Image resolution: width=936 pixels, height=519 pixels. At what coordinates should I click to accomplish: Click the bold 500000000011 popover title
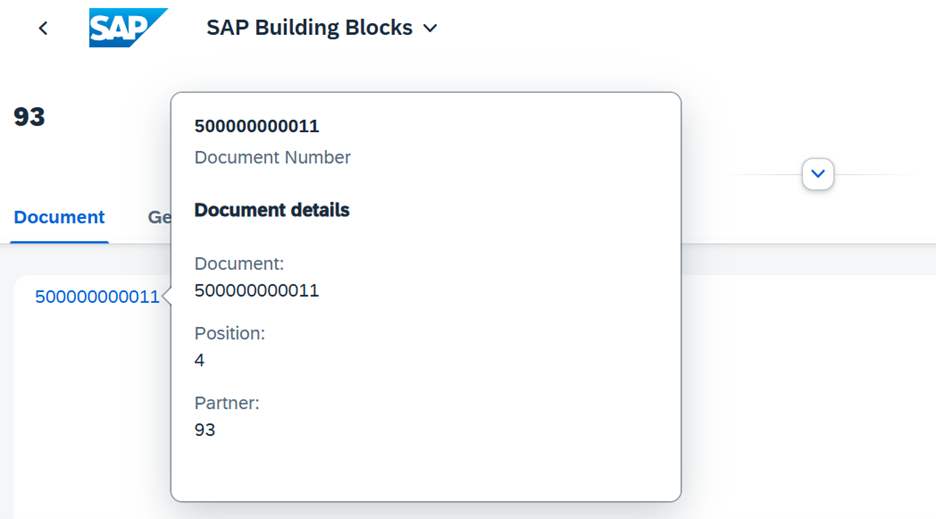tap(257, 126)
